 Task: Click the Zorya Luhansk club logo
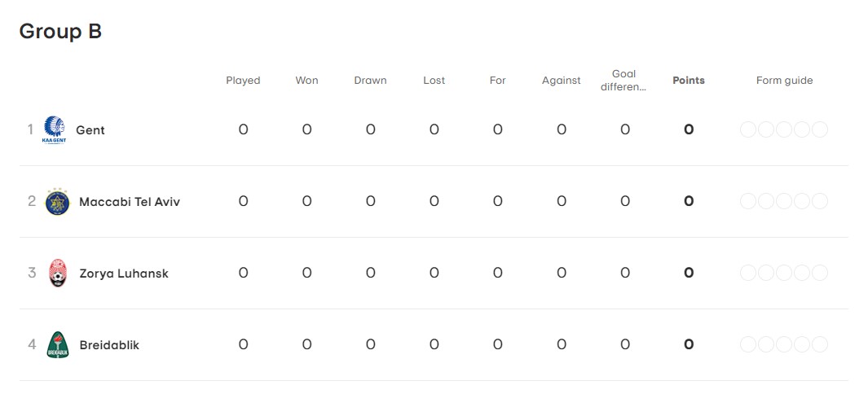point(58,273)
